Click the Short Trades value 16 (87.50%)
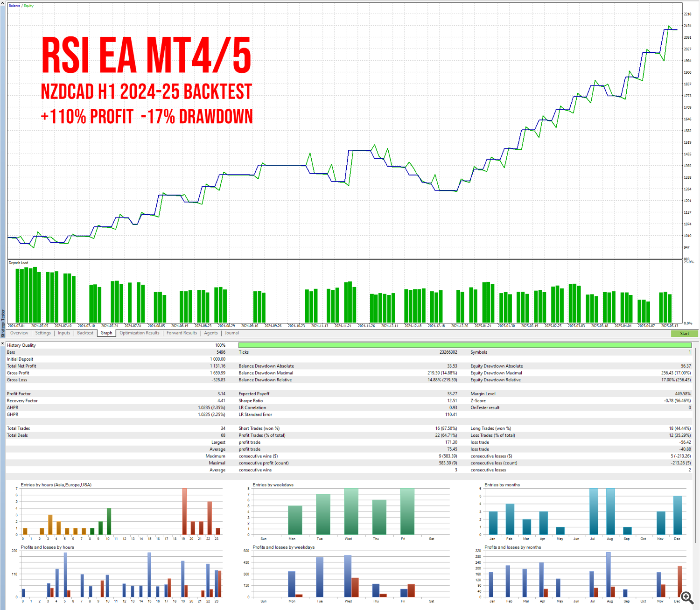 tap(446, 428)
